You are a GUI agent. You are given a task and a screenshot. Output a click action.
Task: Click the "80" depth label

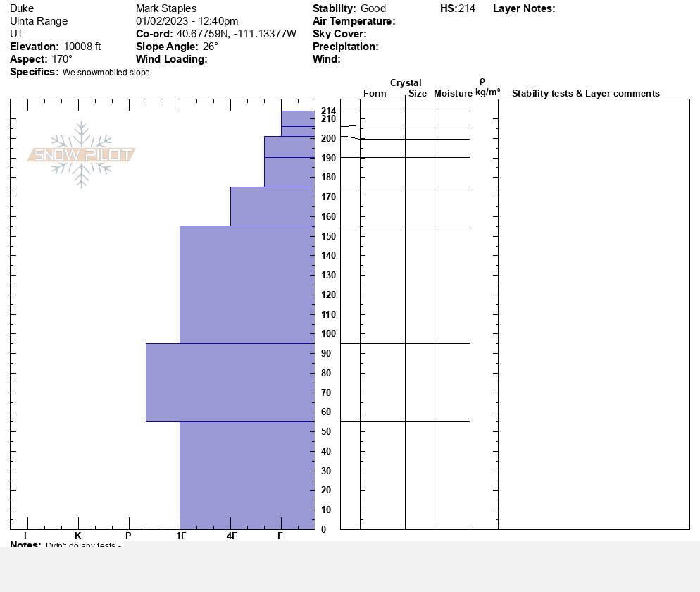point(326,373)
